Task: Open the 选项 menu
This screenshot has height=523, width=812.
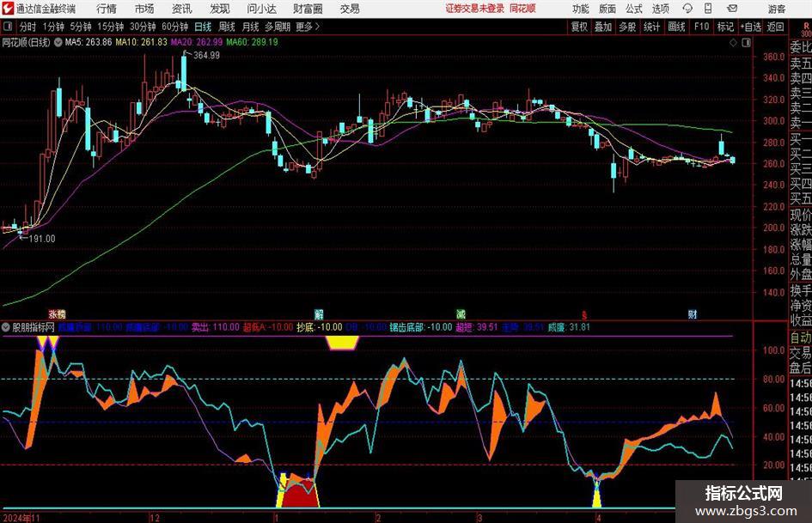Action: 660,9
